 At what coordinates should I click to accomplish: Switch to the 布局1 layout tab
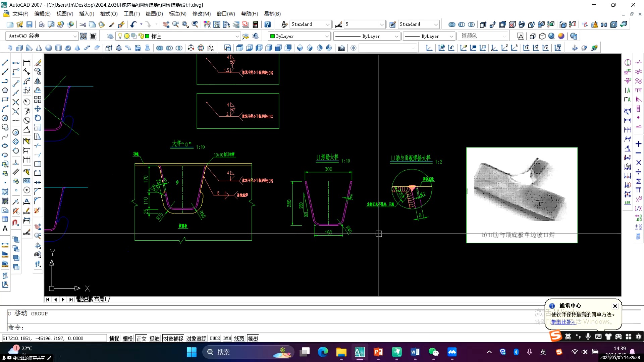tap(100, 299)
